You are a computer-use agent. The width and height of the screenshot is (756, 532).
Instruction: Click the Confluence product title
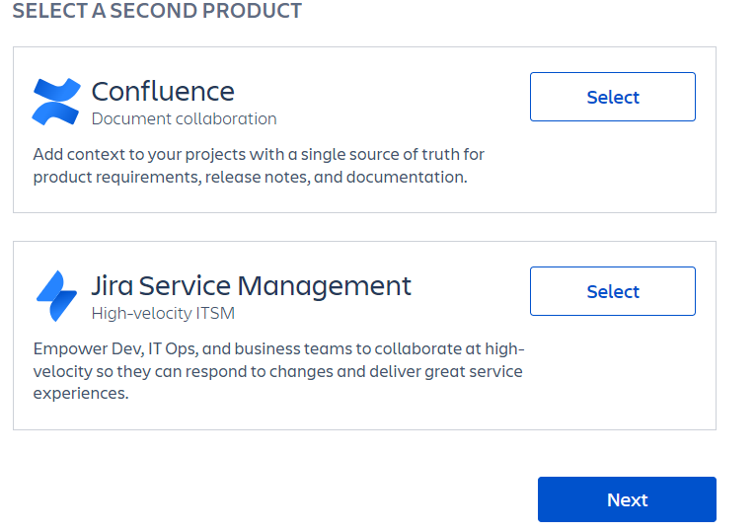click(163, 92)
